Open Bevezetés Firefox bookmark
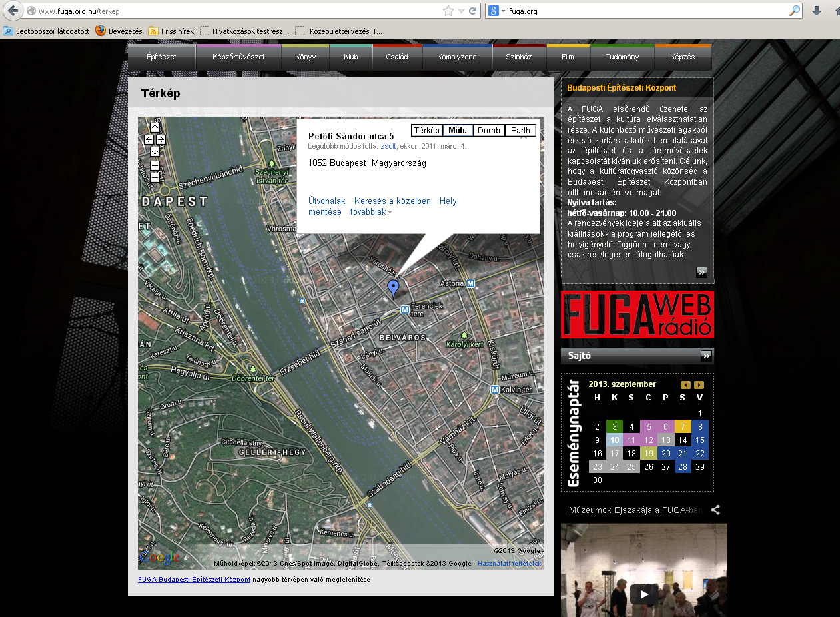 tap(119, 31)
